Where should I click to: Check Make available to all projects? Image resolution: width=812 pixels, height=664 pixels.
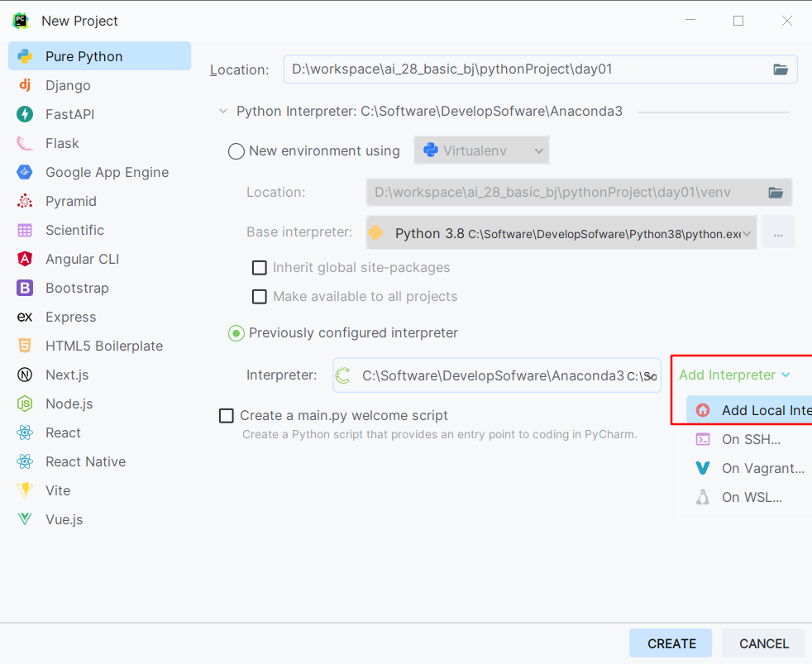point(260,297)
